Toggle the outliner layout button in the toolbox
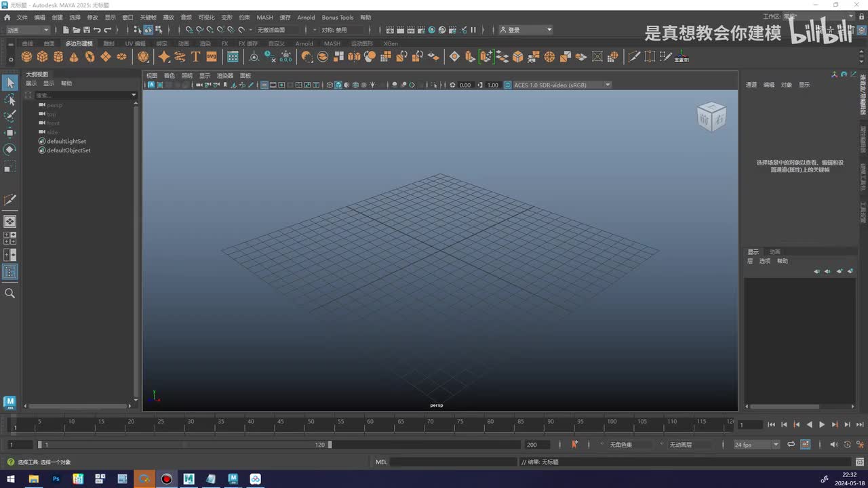The width and height of the screenshot is (868, 488). tap(9, 272)
